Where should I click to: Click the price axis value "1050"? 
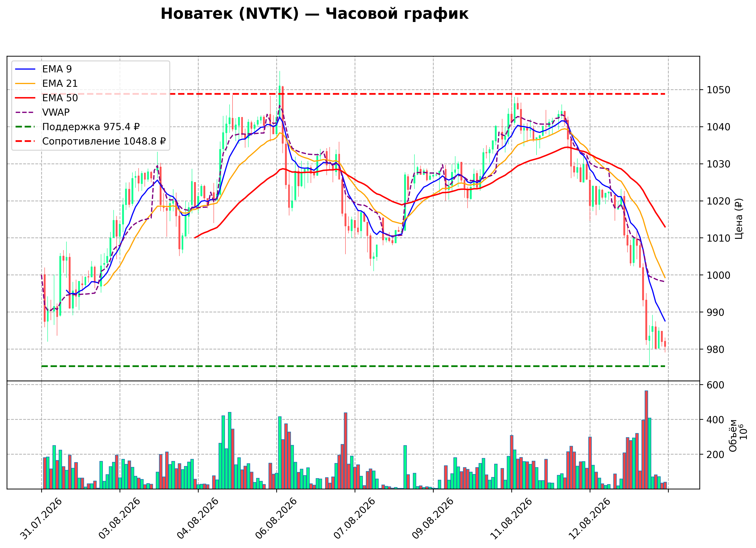point(718,90)
